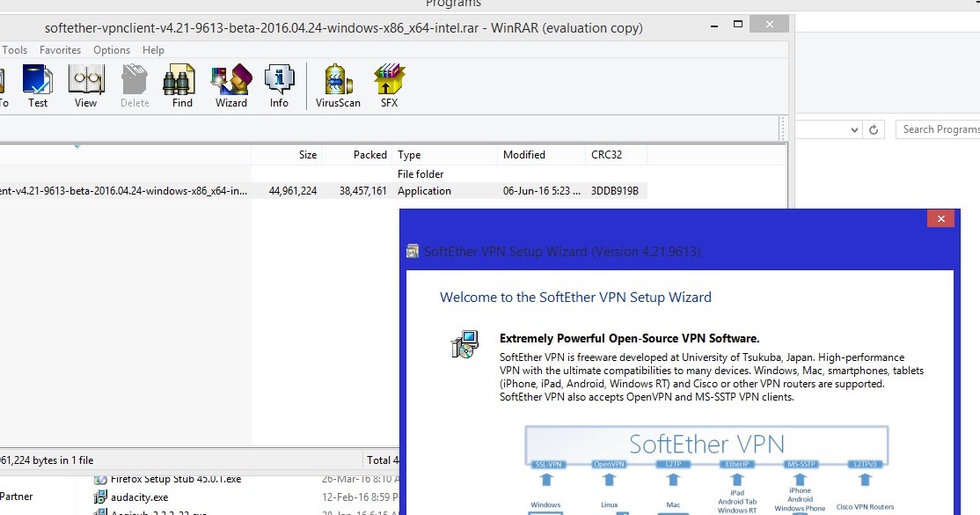Minimize the WinRAR window
Viewport: 980px width, 515px height.
714,26
